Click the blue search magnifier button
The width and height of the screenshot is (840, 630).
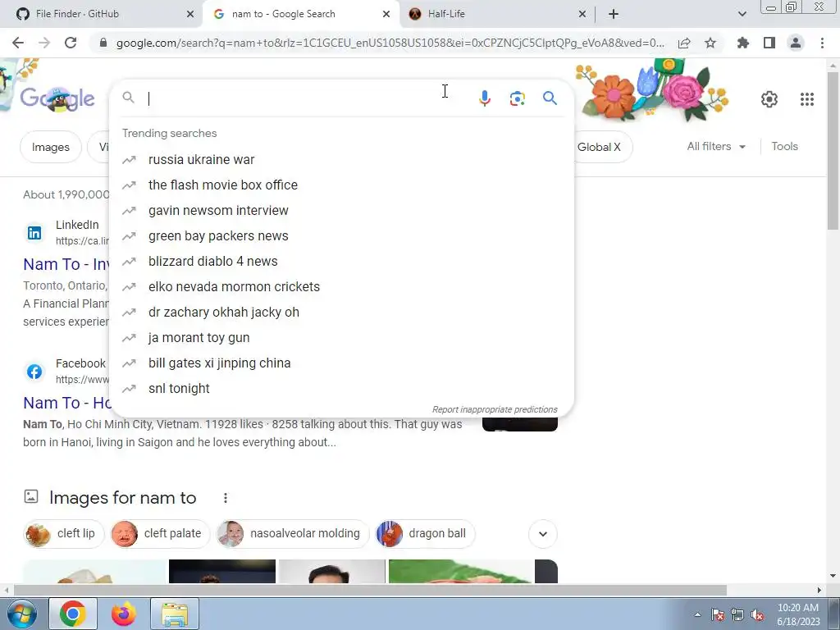550,98
